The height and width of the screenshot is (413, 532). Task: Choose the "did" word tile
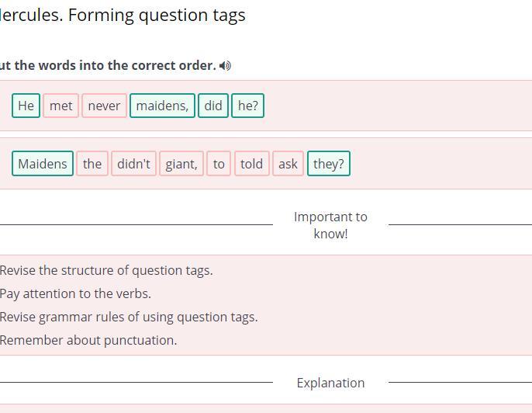(x=213, y=106)
